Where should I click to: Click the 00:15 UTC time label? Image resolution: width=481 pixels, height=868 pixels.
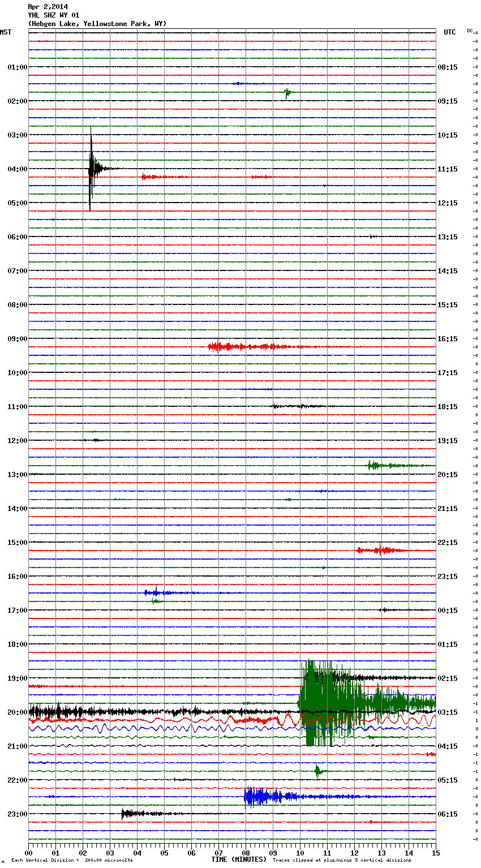(448, 611)
